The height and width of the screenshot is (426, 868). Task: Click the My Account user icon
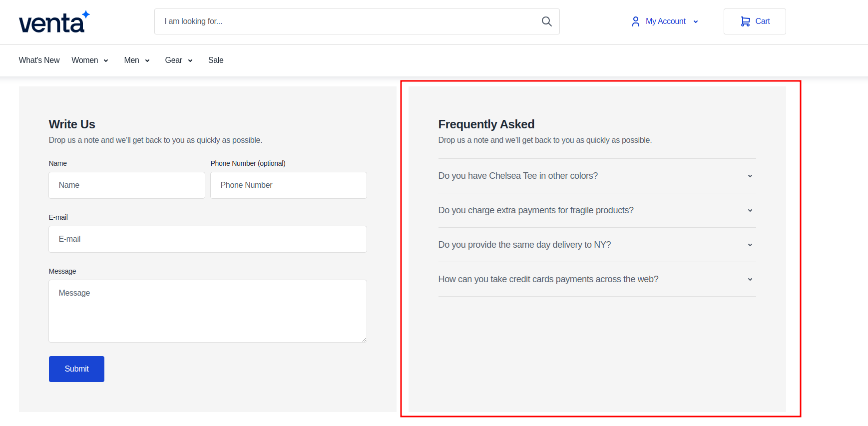(x=635, y=21)
